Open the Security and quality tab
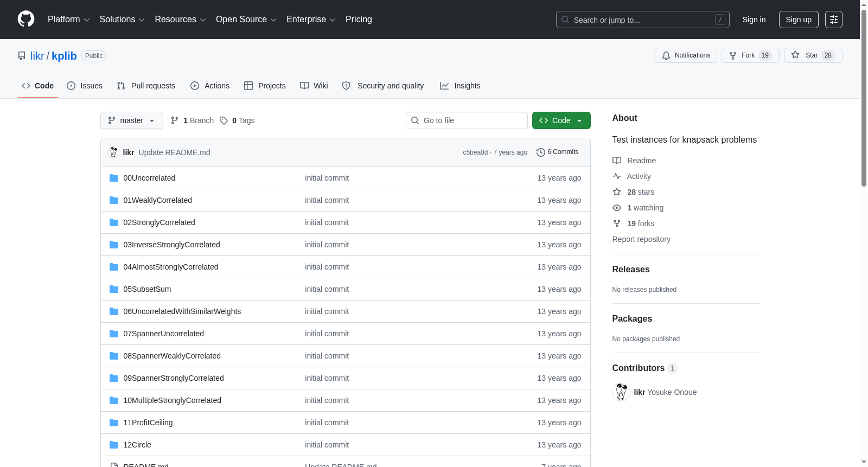Image resolution: width=868 pixels, height=467 pixels. (x=383, y=86)
